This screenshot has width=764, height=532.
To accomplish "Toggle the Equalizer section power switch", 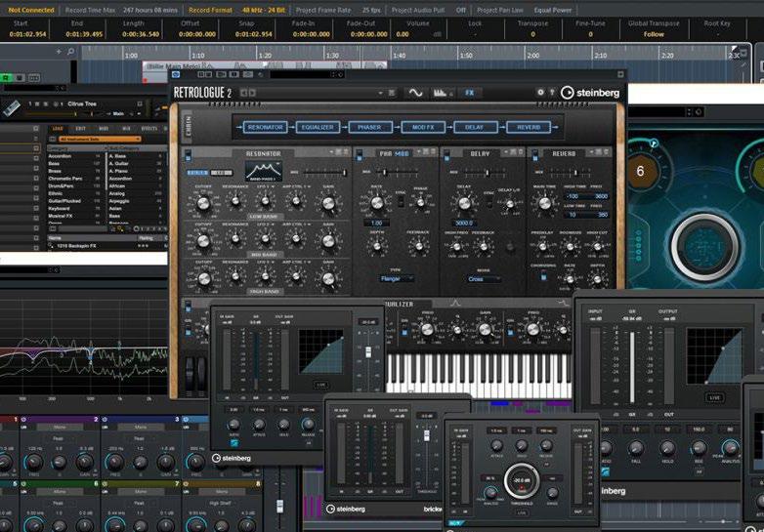I will tap(189, 306).
